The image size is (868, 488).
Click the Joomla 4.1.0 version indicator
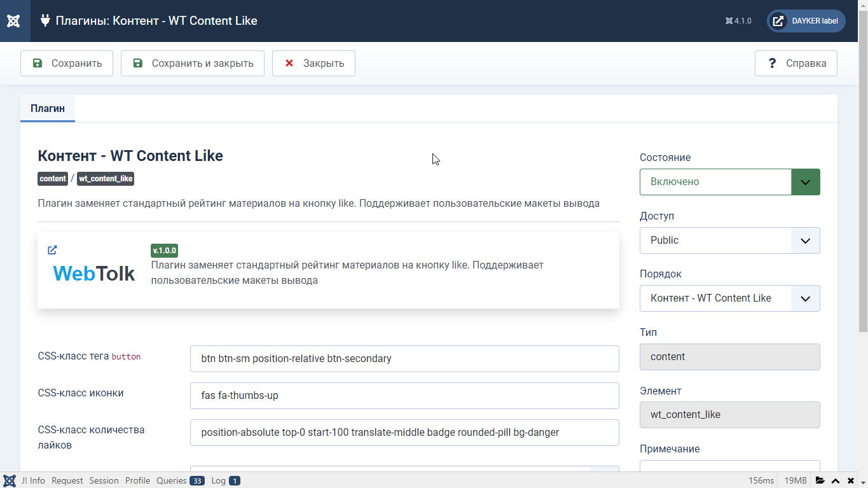(x=738, y=21)
